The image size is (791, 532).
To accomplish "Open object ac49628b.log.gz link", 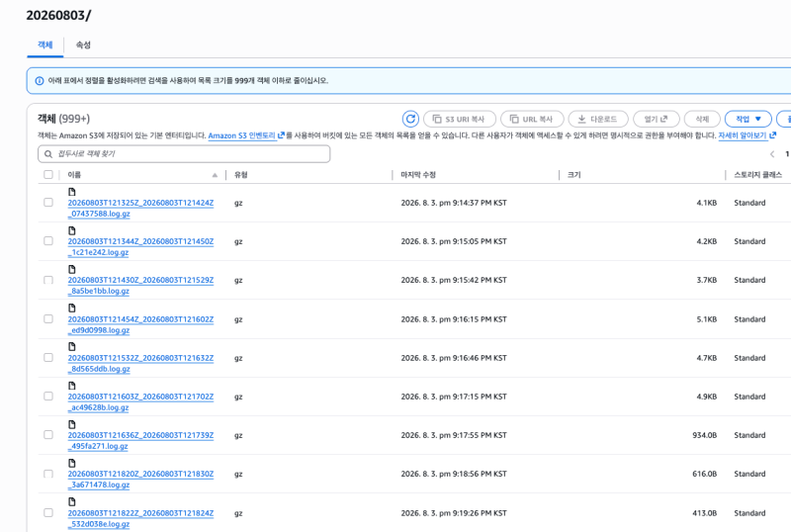I will (x=140, y=401).
